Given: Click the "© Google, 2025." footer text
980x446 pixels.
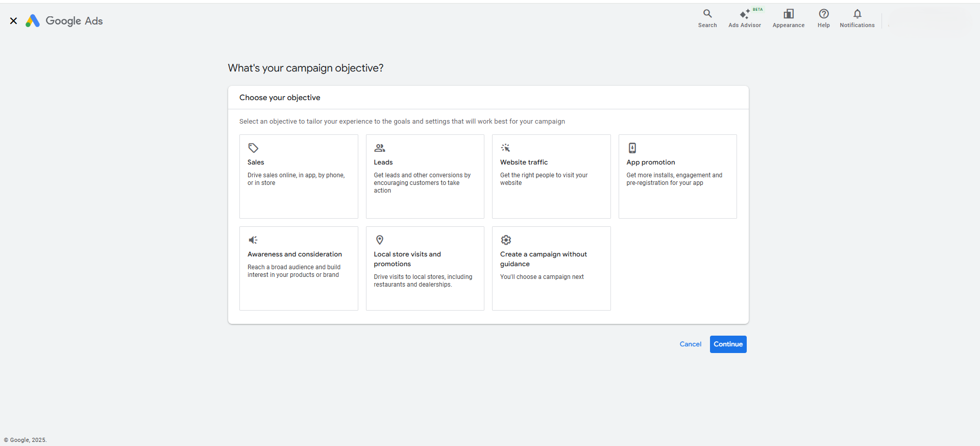Looking at the screenshot, I should (26, 440).
